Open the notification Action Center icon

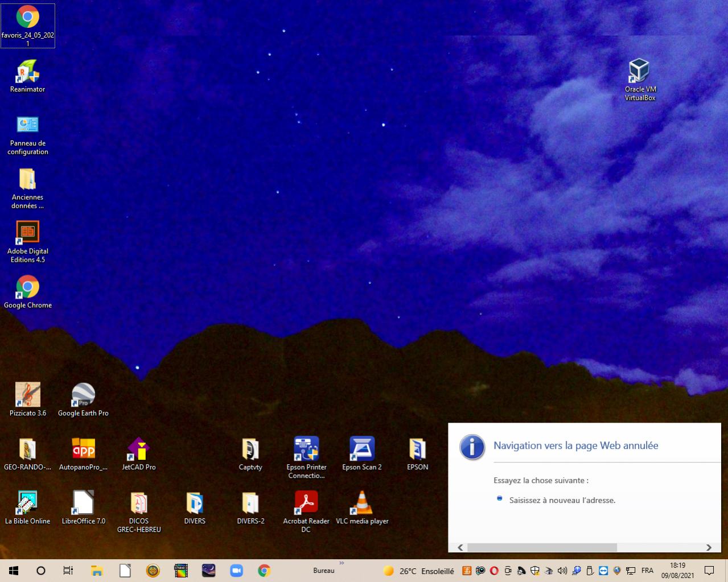(x=709, y=571)
